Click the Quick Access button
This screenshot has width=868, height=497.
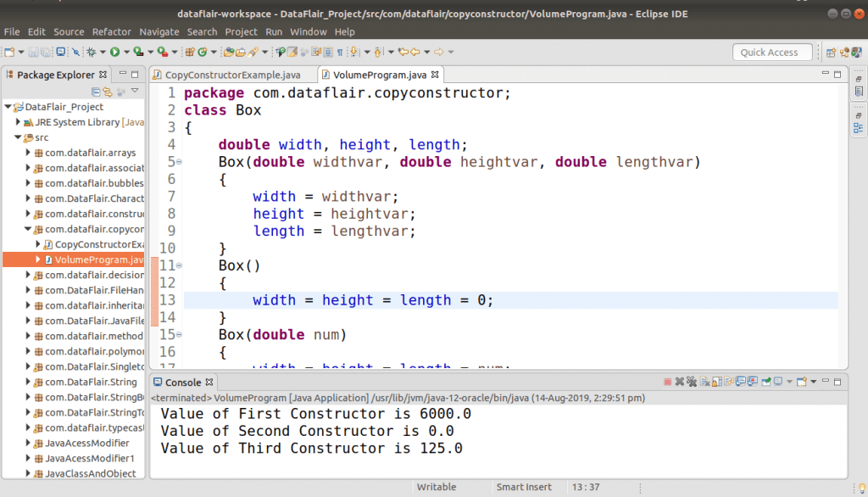771,52
